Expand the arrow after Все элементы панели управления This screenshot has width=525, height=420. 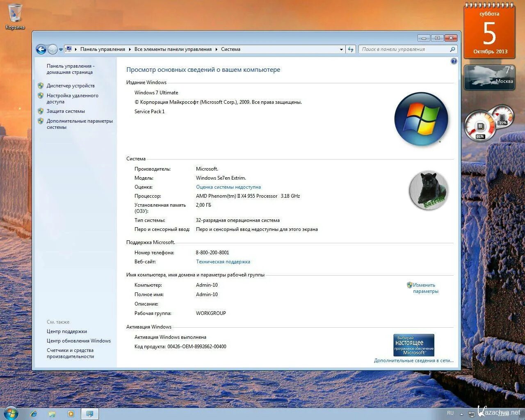(x=217, y=49)
